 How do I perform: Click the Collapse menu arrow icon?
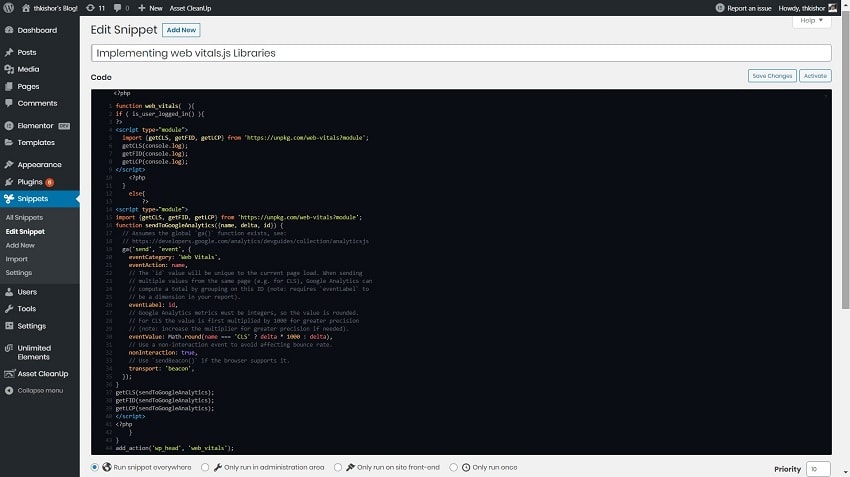[x=9, y=391]
